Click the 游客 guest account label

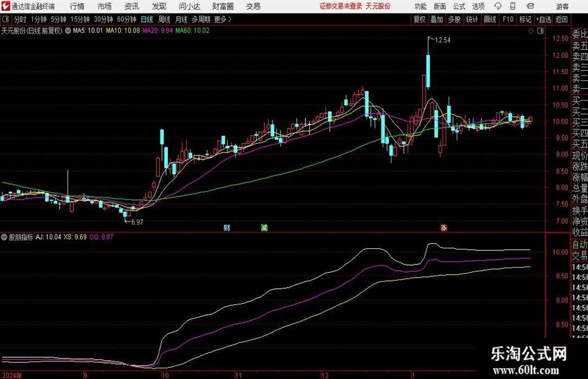click(562, 6)
